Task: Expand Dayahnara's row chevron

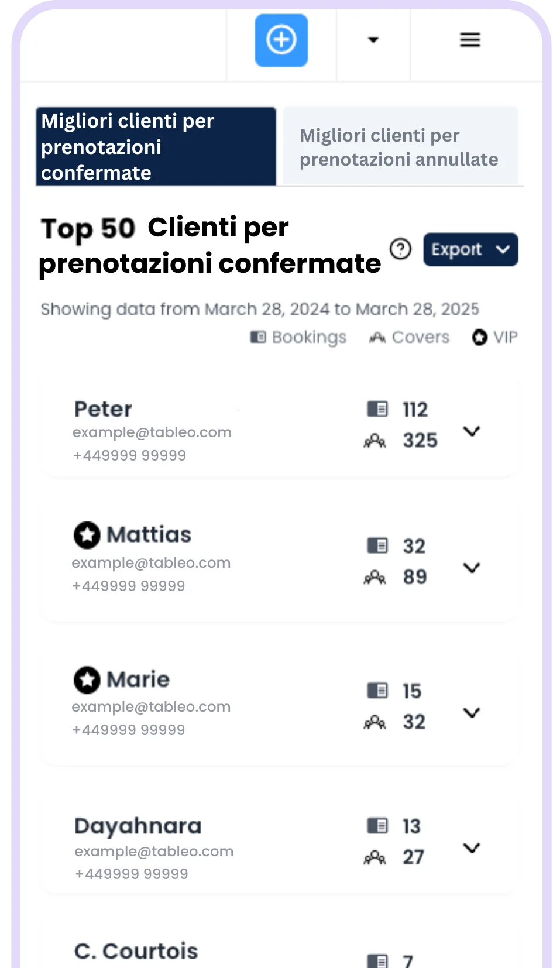Action: 472,847
